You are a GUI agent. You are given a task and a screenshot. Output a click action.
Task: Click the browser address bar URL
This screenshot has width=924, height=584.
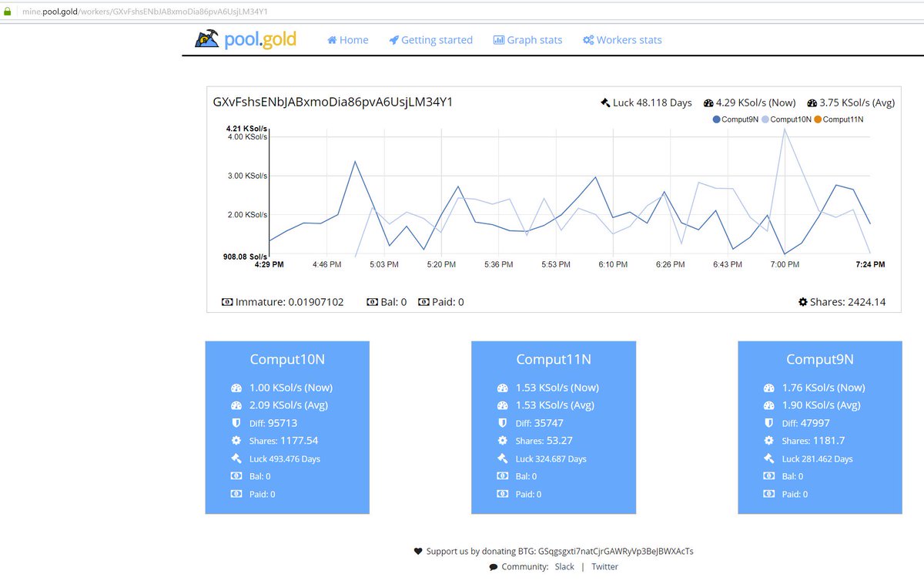(145, 12)
